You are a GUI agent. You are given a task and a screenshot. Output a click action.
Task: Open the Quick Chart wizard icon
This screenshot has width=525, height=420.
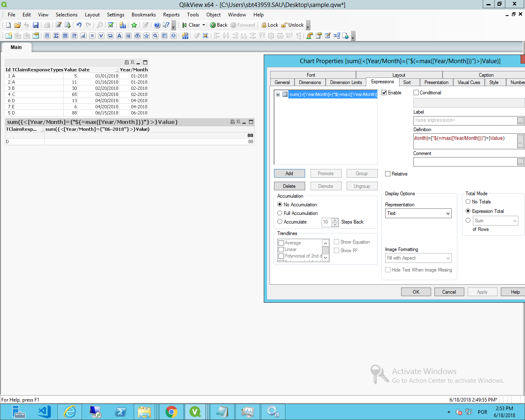coord(123,25)
